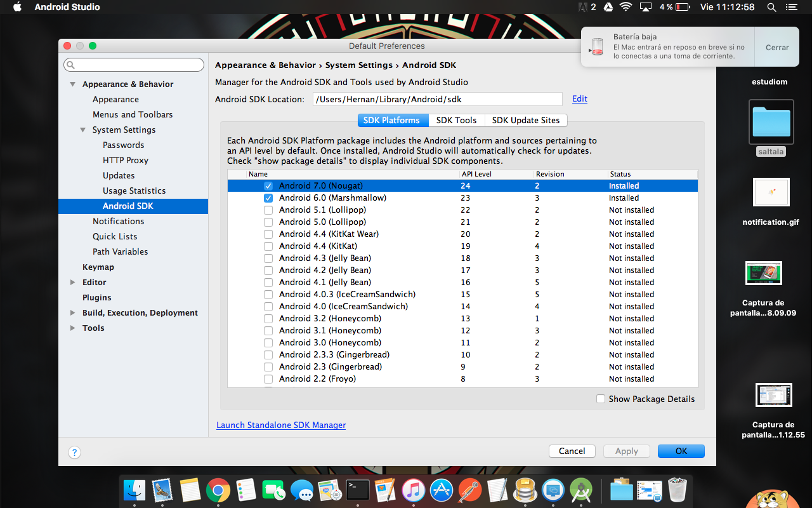Click the Wi-Fi status icon
Screen dimensions: 812x508
[626, 7]
